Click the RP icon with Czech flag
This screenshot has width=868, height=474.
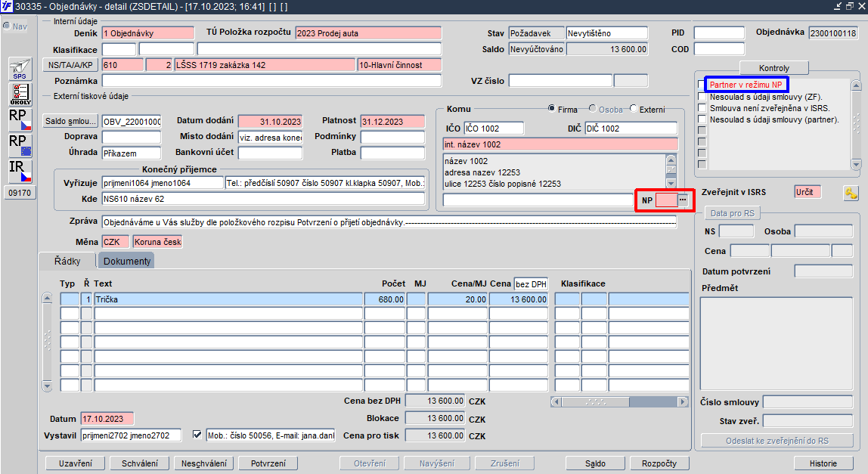coord(20,119)
